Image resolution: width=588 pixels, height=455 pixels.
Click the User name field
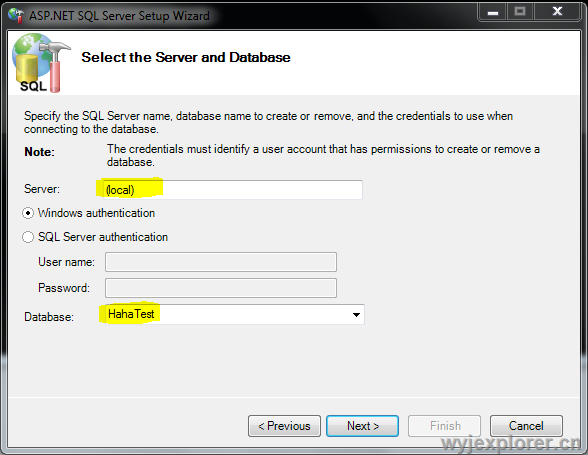[221, 262]
